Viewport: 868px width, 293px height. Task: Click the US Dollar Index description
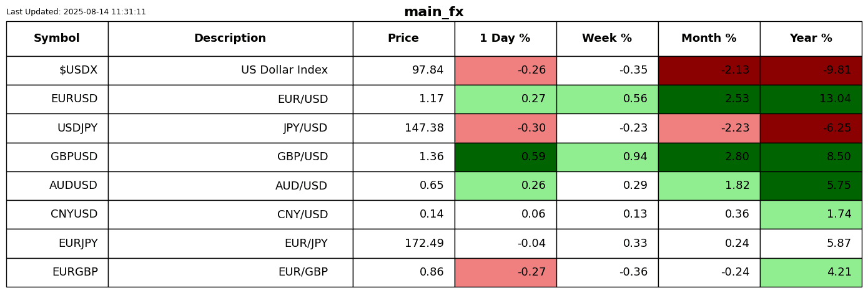pos(284,70)
